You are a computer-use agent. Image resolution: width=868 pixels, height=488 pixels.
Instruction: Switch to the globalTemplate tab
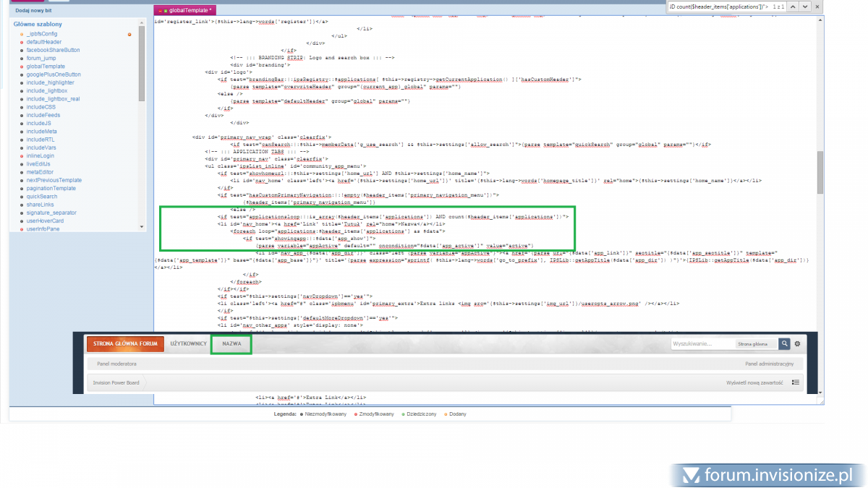(190, 11)
